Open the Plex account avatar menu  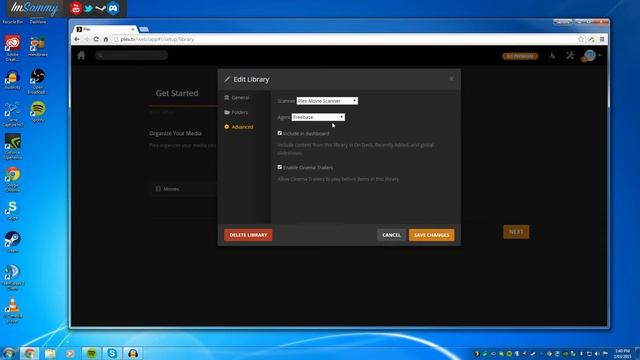[591, 56]
